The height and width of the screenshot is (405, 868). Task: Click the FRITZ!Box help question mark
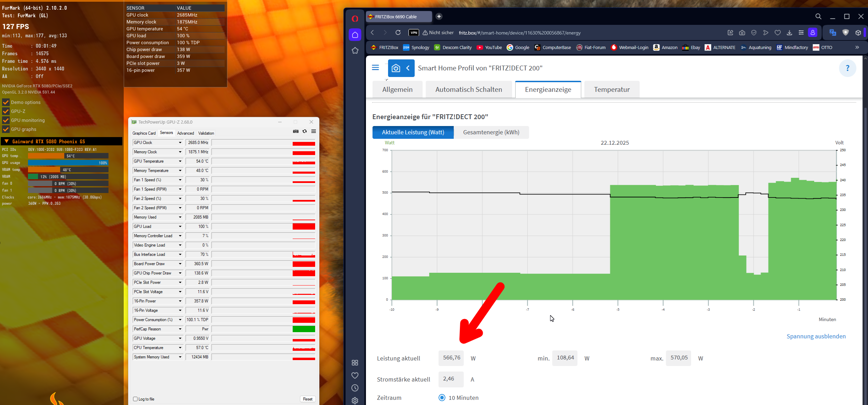click(847, 68)
